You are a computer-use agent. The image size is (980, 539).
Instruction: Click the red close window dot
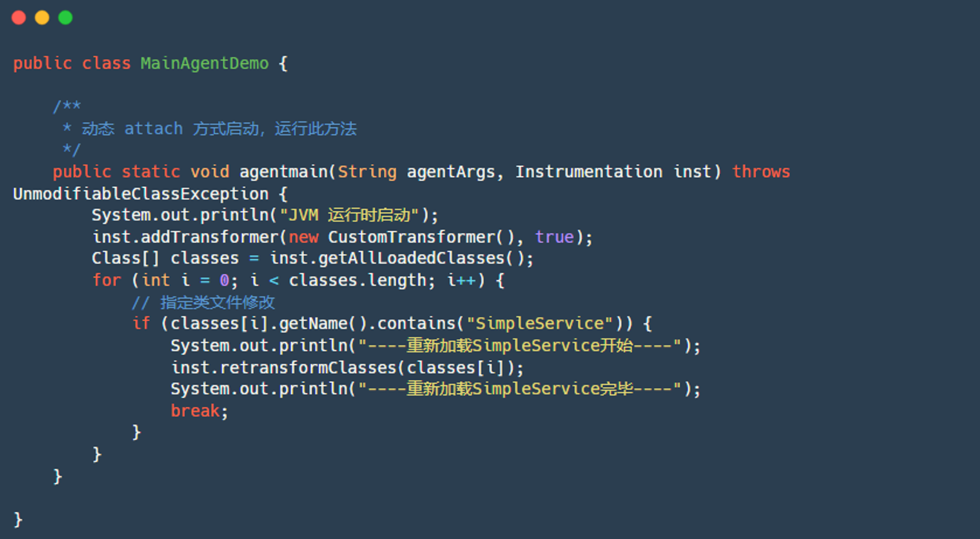[x=19, y=18]
